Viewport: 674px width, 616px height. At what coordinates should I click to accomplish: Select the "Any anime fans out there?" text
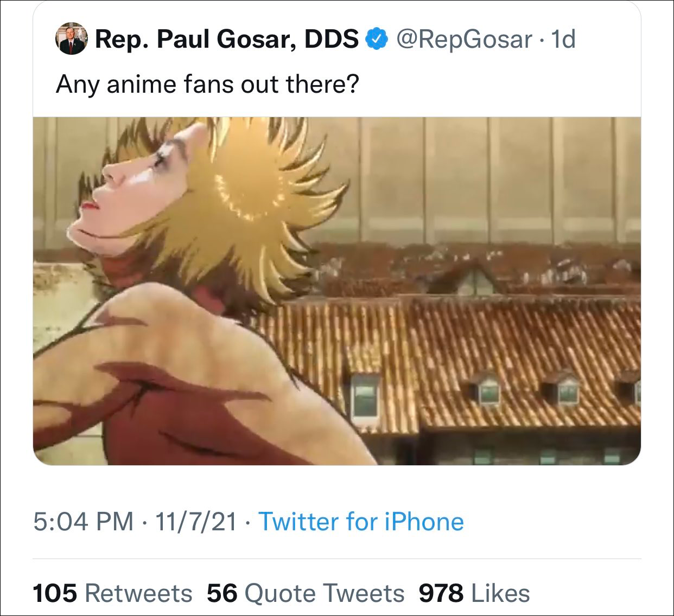207,84
